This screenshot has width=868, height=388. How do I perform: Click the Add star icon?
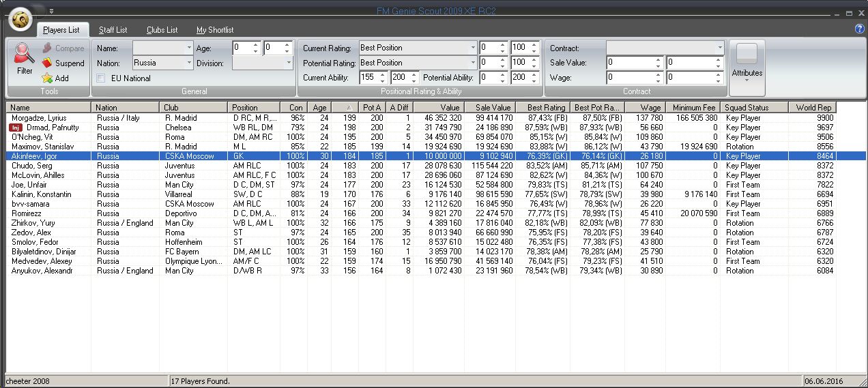click(x=46, y=78)
